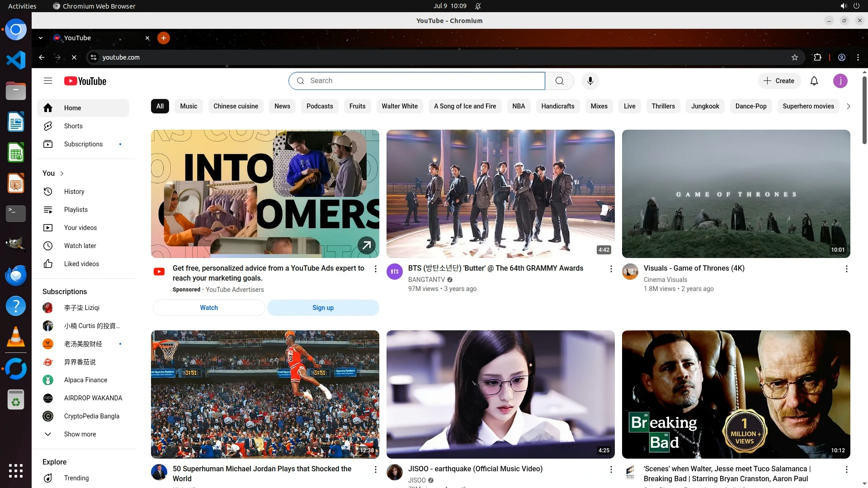Open the BTS Butter video options menu
Image resolution: width=868 pixels, height=488 pixels.
(611, 269)
